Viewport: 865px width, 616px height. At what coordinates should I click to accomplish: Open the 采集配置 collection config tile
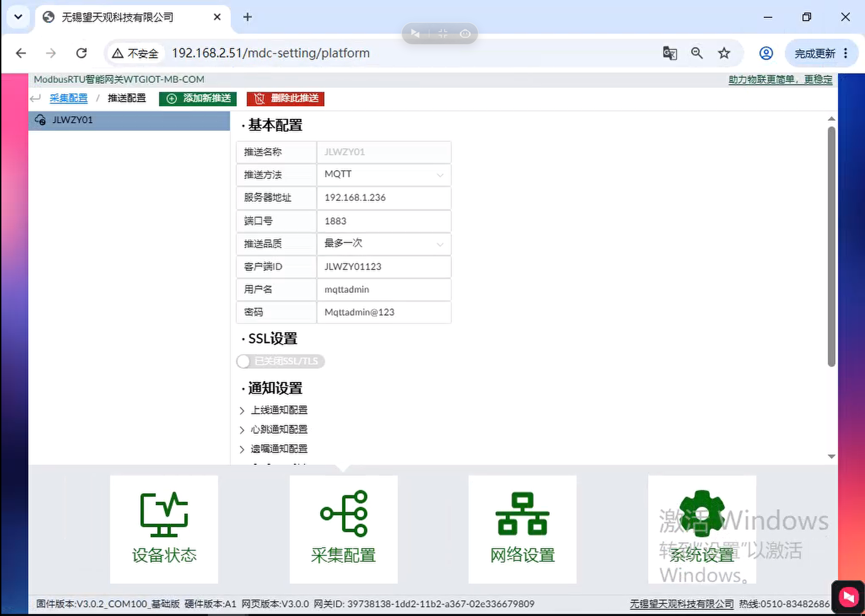(x=343, y=529)
